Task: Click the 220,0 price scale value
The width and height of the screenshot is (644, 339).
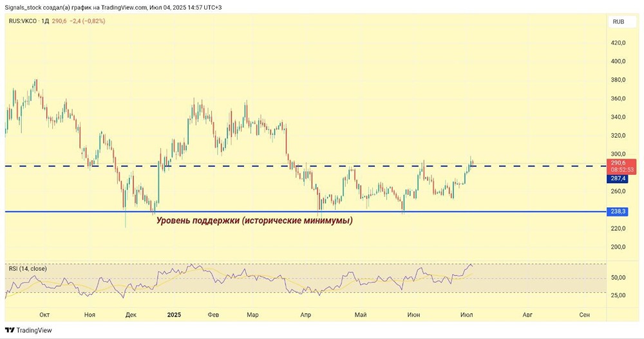Action: [618, 228]
